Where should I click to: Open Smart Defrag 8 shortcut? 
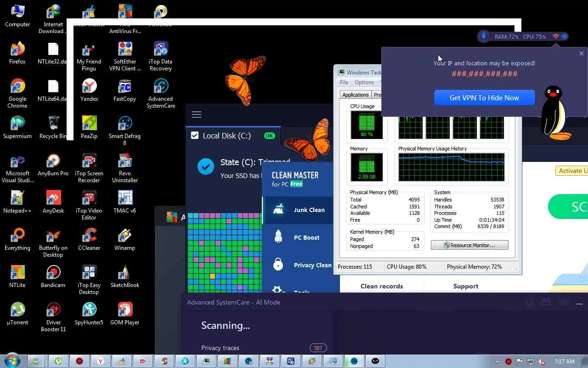(125, 131)
